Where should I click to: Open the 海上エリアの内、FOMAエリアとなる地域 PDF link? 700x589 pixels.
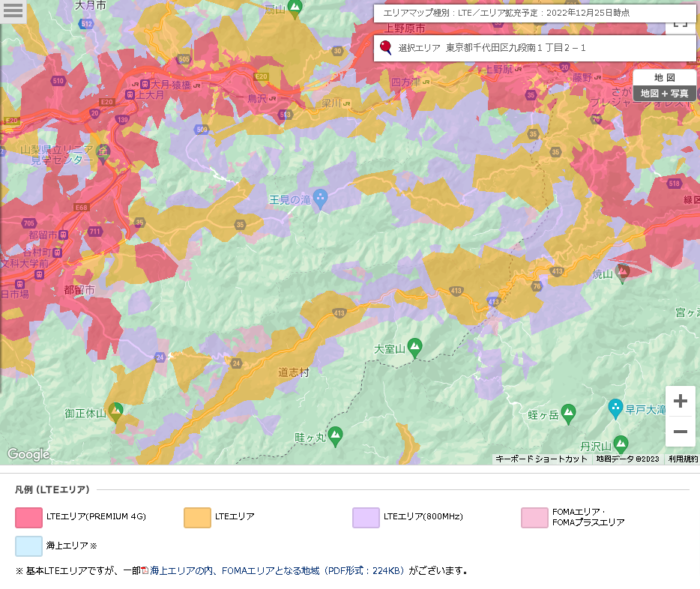tap(277, 571)
